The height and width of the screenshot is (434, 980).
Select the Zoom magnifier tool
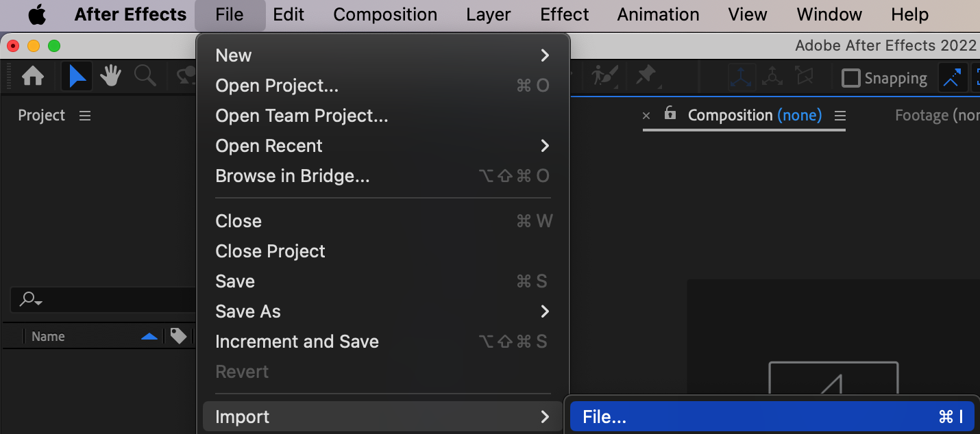pos(145,77)
